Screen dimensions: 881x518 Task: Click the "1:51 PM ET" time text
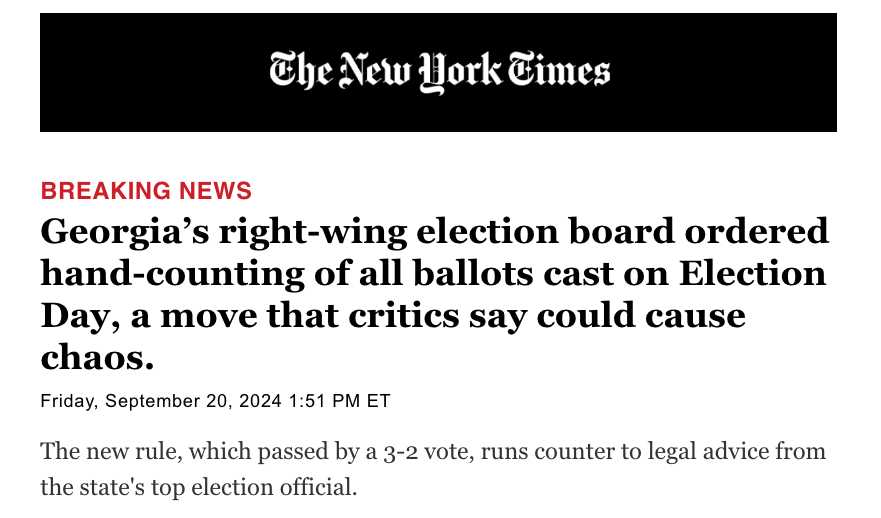point(339,401)
